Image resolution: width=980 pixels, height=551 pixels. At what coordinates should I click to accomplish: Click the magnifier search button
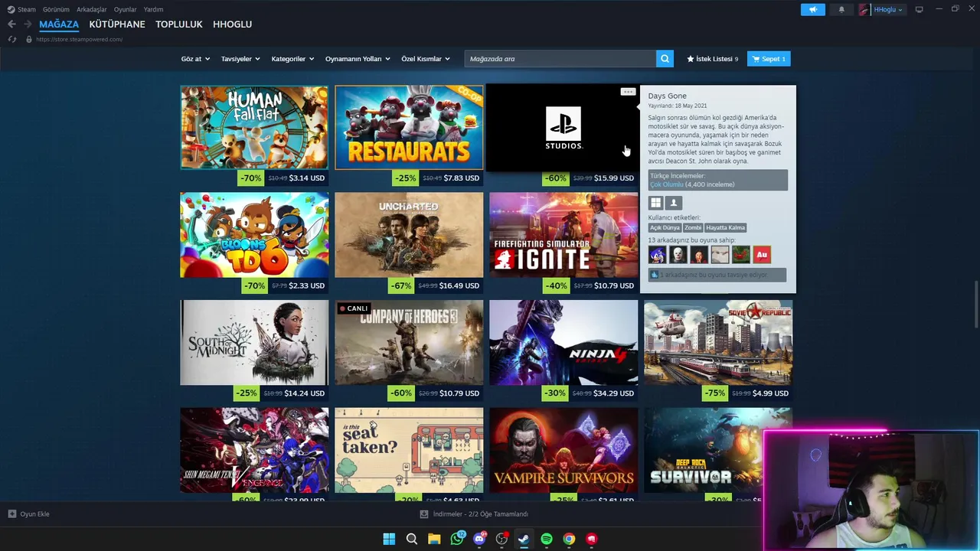[x=665, y=59]
